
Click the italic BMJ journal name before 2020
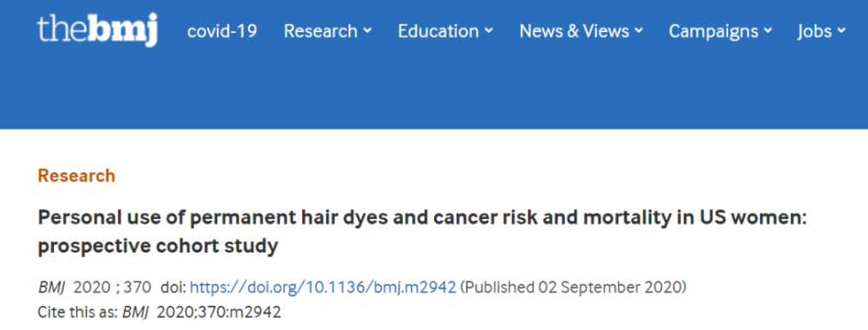coord(51,288)
